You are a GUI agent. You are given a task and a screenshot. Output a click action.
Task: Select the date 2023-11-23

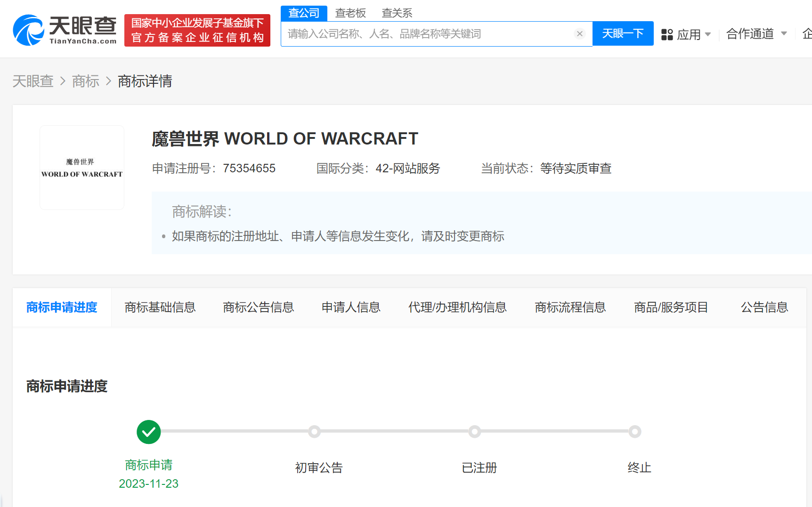(149, 483)
